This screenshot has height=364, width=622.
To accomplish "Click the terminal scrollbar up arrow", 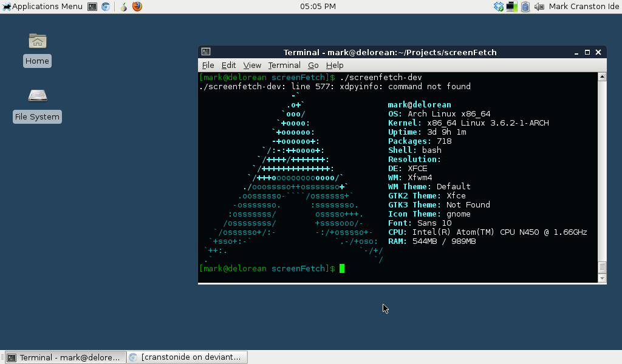I will tap(602, 76).
